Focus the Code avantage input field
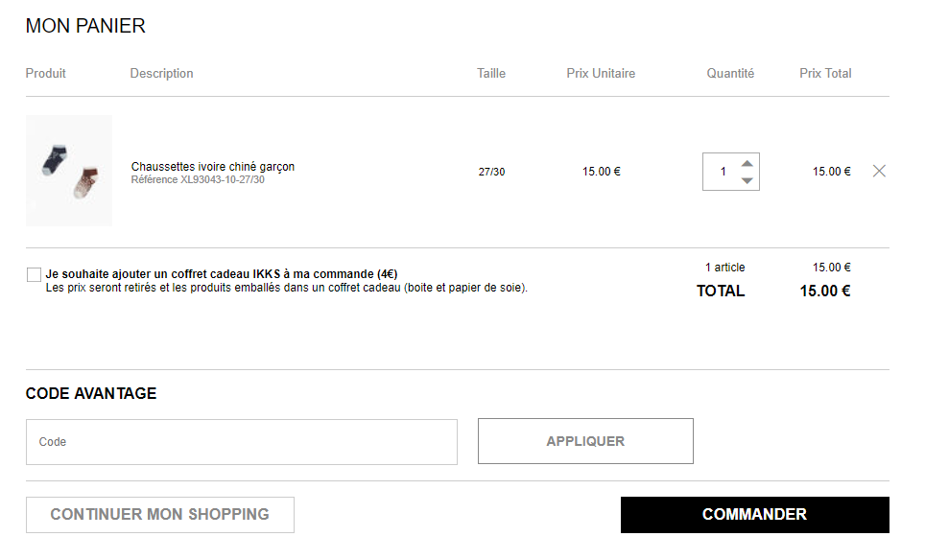Image resolution: width=925 pixels, height=560 pixels. [241, 442]
